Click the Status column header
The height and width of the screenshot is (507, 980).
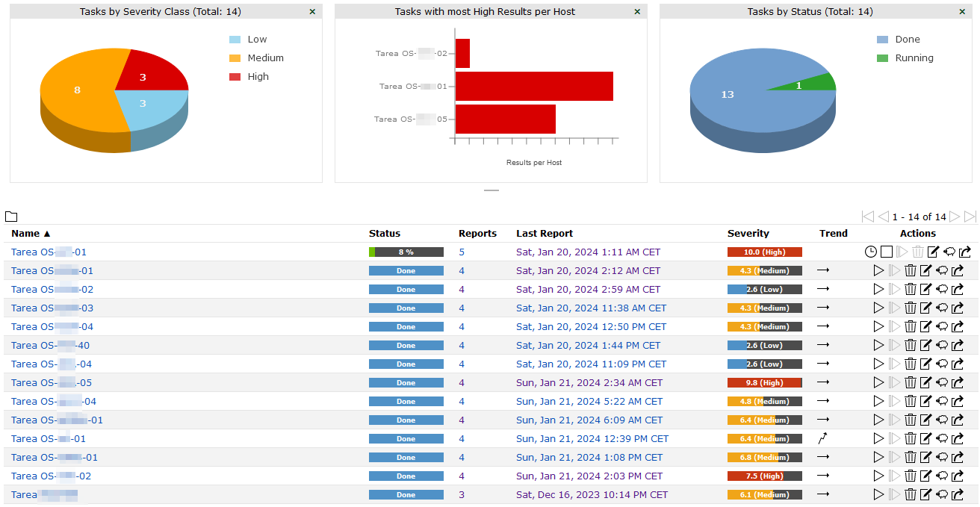(x=385, y=234)
